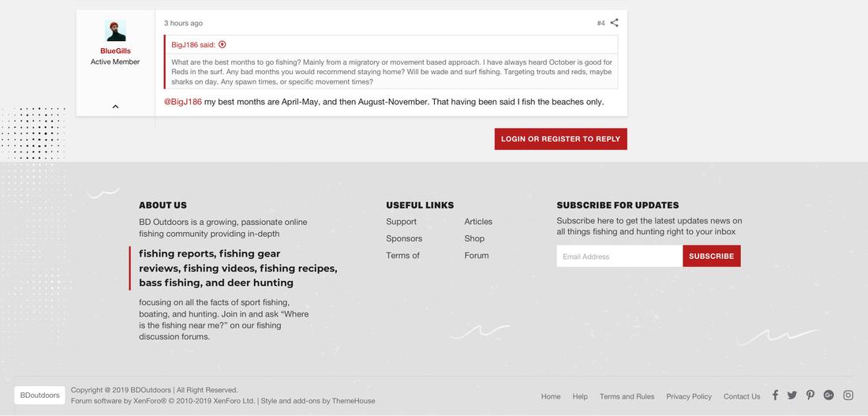Open the Articles link
Screen dimensions: 868x416
pos(478,222)
